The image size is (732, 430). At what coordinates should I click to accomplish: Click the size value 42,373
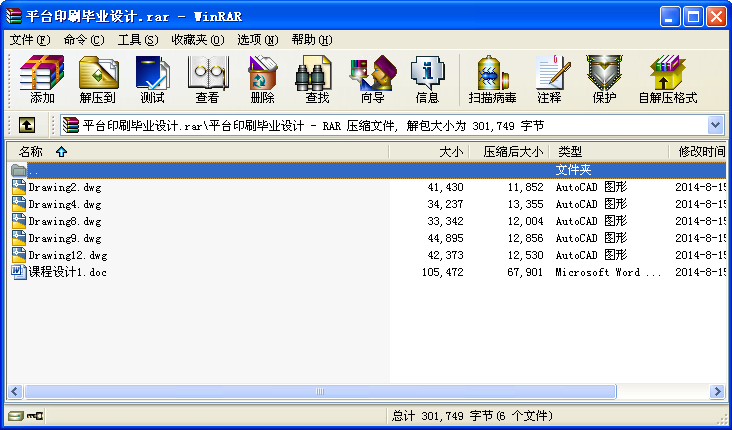click(x=445, y=255)
